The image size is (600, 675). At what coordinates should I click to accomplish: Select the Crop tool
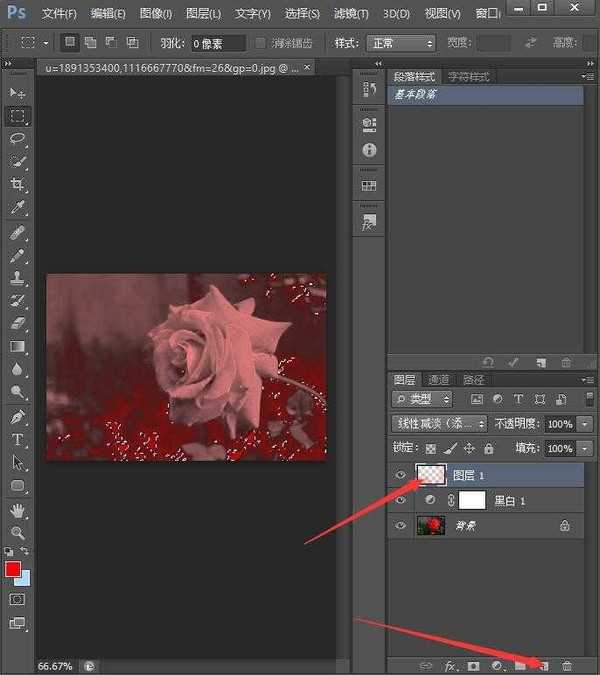tap(18, 185)
